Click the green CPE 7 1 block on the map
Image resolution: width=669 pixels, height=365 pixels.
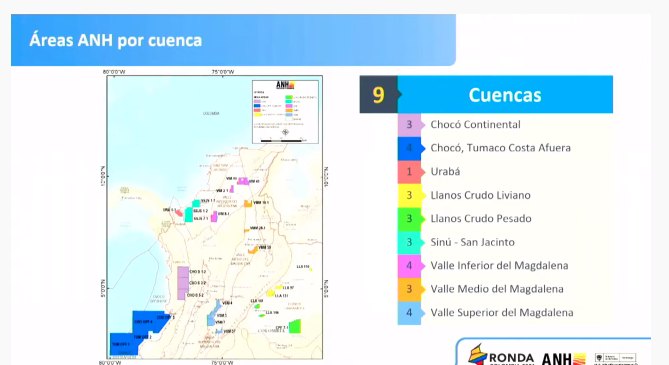point(295,327)
